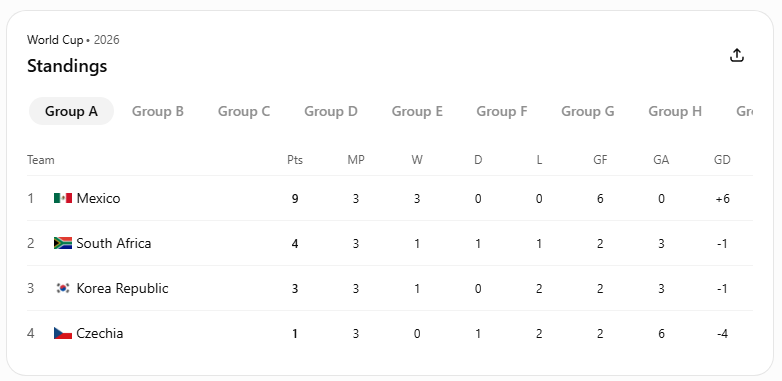This screenshot has width=782, height=381.
Task: Open the Mexico team link
Action: click(98, 198)
